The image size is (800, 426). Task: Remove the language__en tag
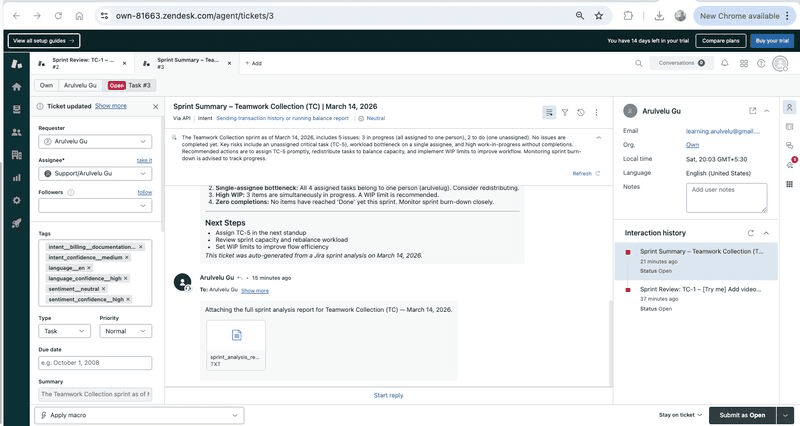point(89,268)
